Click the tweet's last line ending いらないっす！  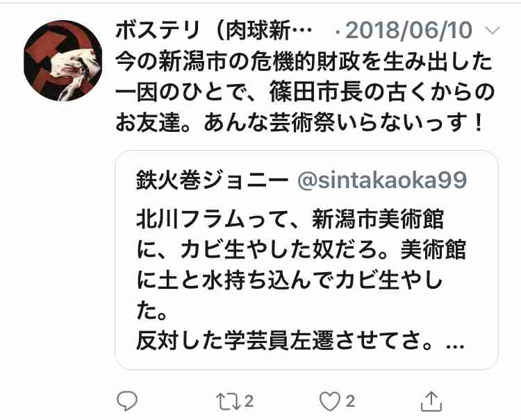299,122
